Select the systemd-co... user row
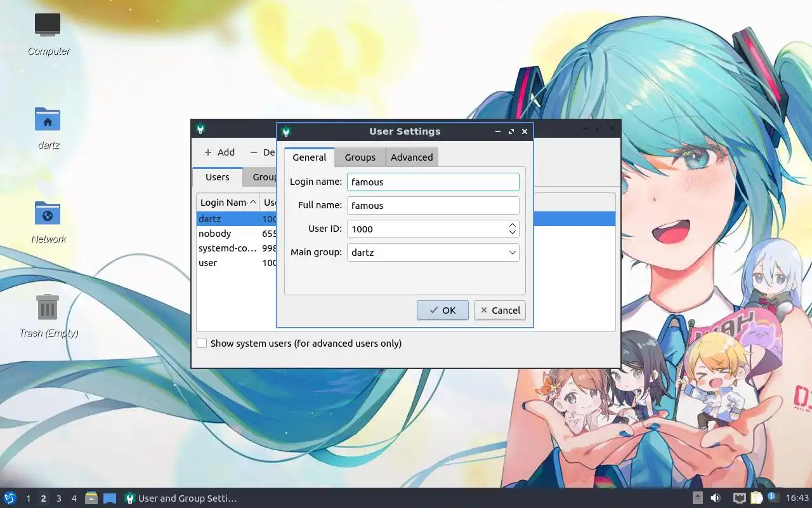Viewport: 812px width, 508px height. point(236,248)
